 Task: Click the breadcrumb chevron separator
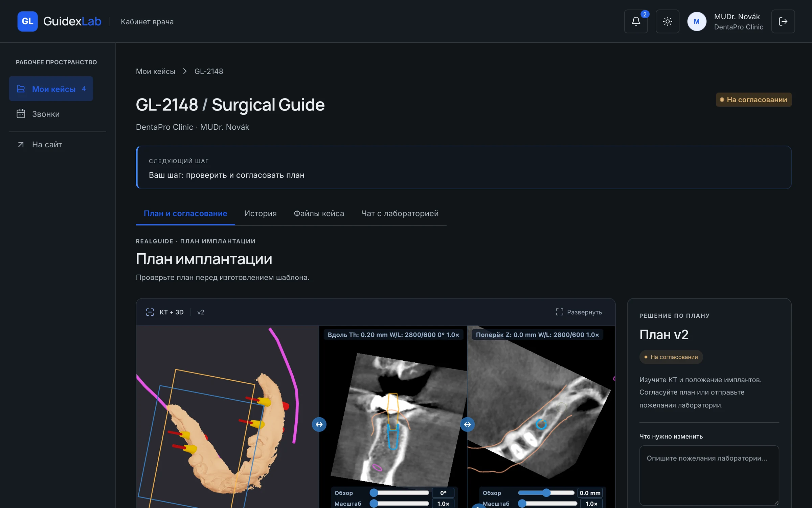[185, 71]
